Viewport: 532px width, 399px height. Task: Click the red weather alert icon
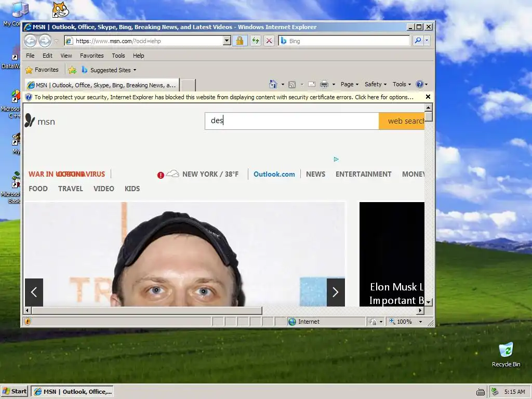point(161,175)
